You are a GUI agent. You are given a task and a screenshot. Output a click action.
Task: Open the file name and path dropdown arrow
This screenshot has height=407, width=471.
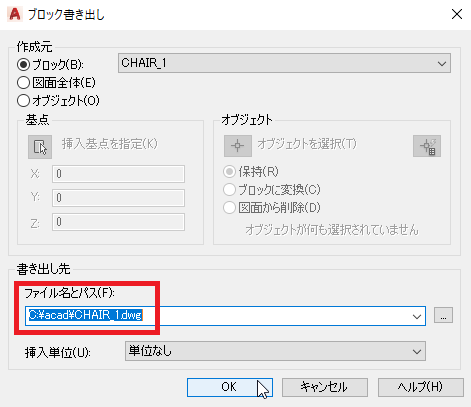(x=417, y=316)
